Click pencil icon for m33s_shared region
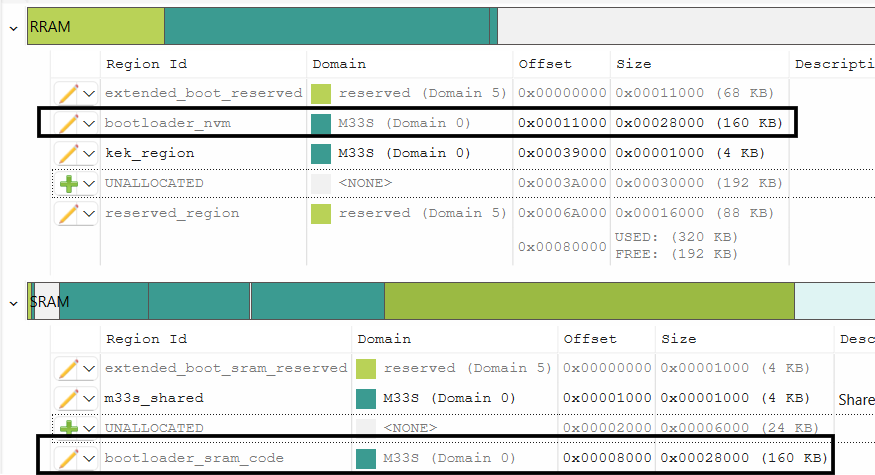The height and width of the screenshot is (475, 875). pyautogui.click(x=68, y=398)
